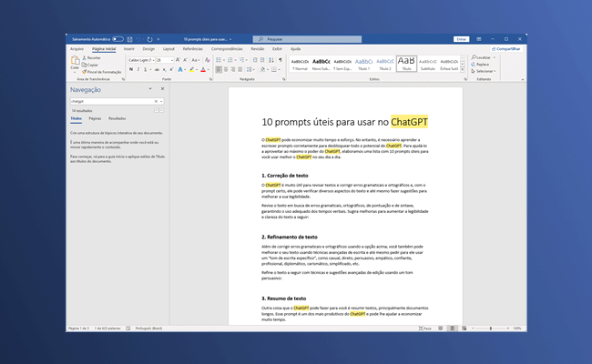Click the Pesquisar search box
592x364 pixels.
tap(307, 39)
